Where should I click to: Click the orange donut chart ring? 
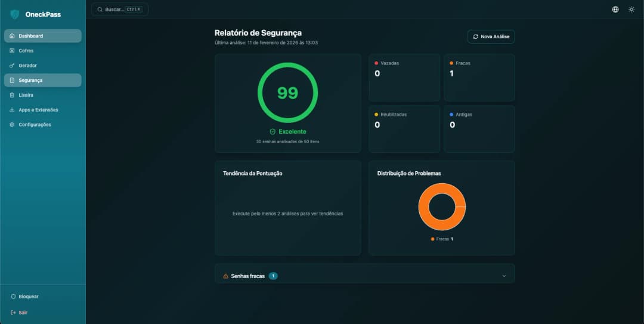424,206
